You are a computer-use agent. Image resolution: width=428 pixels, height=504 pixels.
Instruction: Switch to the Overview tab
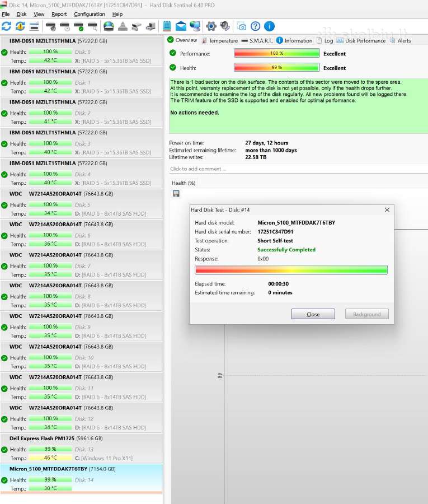pyautogui.click(x=182, y=40)
